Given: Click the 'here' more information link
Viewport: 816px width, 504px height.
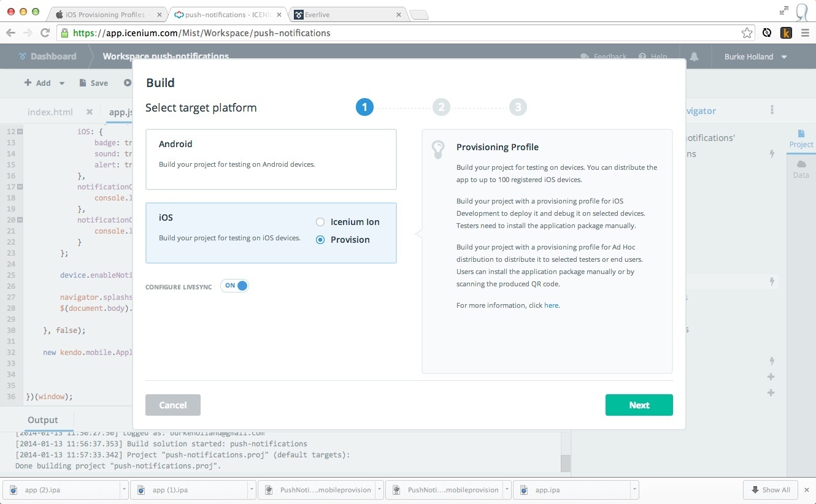Looking at the screenshot, I should pyautogui.click(x=551, y=305).
